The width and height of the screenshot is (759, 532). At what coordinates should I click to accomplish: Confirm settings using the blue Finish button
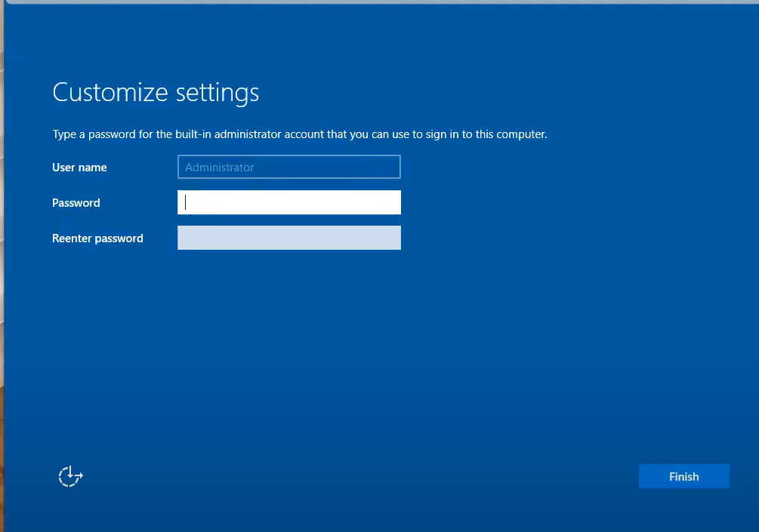[683, 476]
